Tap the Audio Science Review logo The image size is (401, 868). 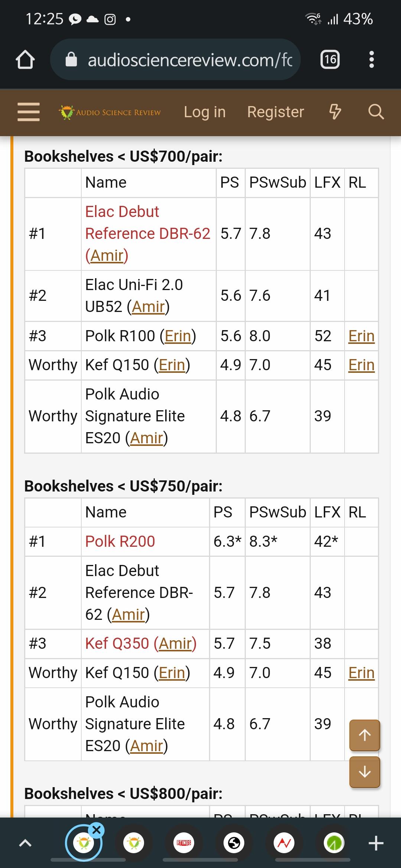pos(110,112)
